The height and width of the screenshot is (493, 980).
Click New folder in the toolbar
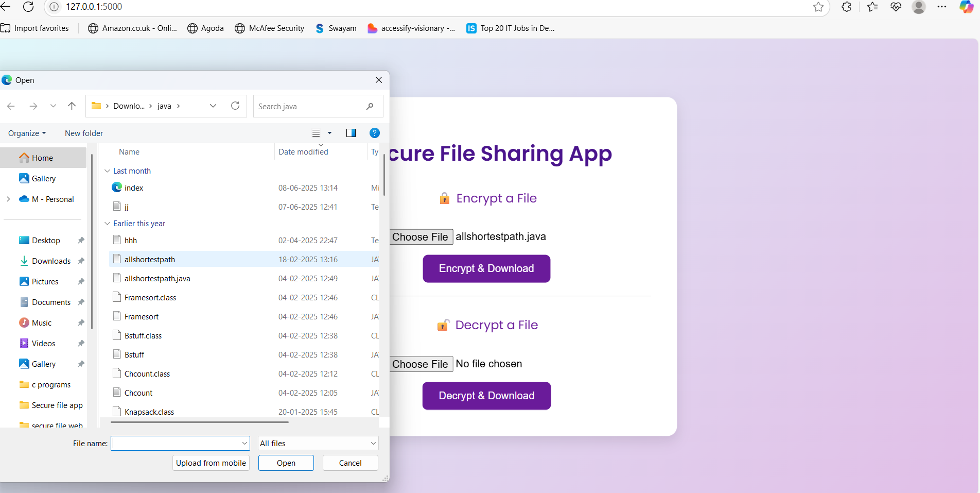(x=84, y=133)
